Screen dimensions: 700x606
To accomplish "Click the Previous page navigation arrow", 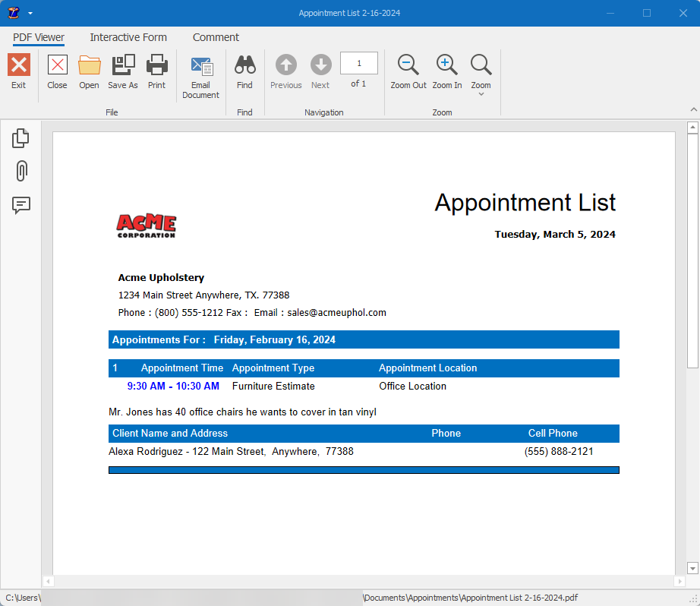I will [x=285, y=65].
